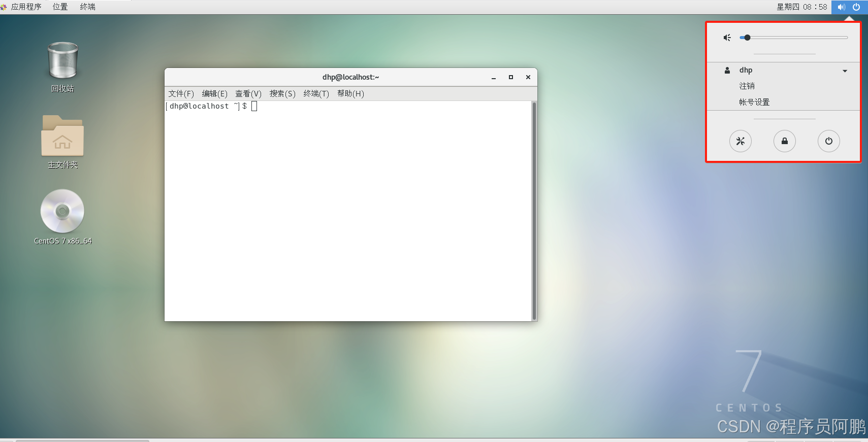Minimize the terminal window
Image resolution: width=868 pixels, height=442 pixels.
[494, 78]
